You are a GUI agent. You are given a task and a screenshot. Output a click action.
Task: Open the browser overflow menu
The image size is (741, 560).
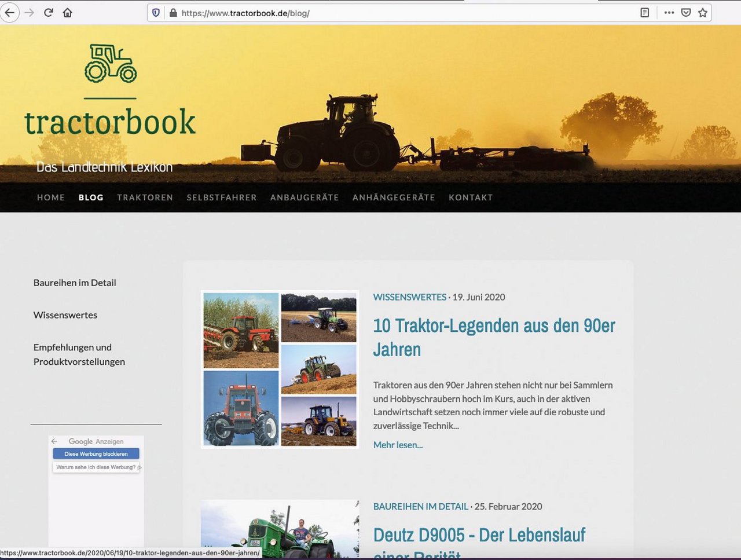pyautogui.click(x=669, y=13)
